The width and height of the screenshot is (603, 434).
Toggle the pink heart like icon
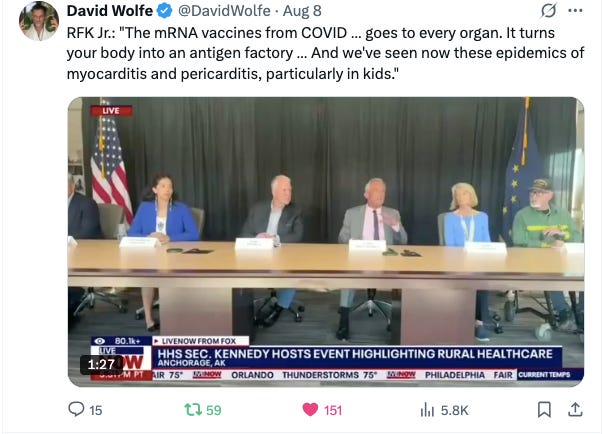coord(310,410)
